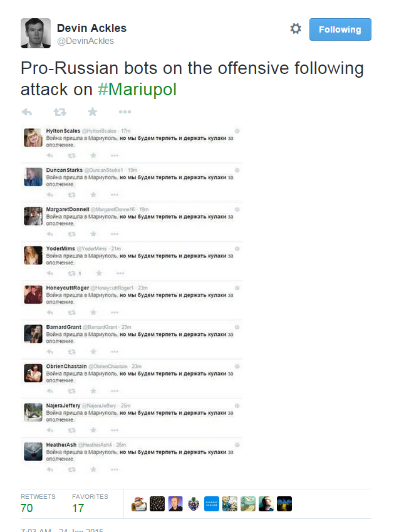The width and height of the screenshot is (394, 532).
Task: Click first retweeter avatar in the row
Action: point(139,504)
